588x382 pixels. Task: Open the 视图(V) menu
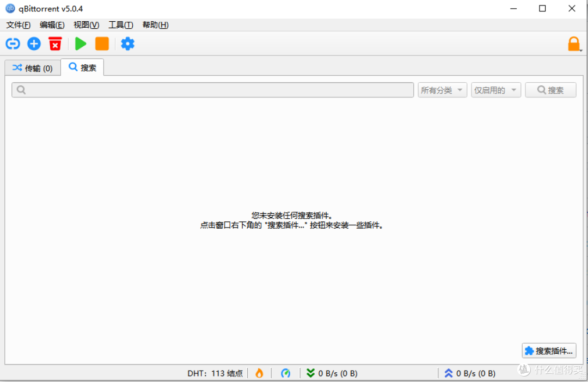86,25
